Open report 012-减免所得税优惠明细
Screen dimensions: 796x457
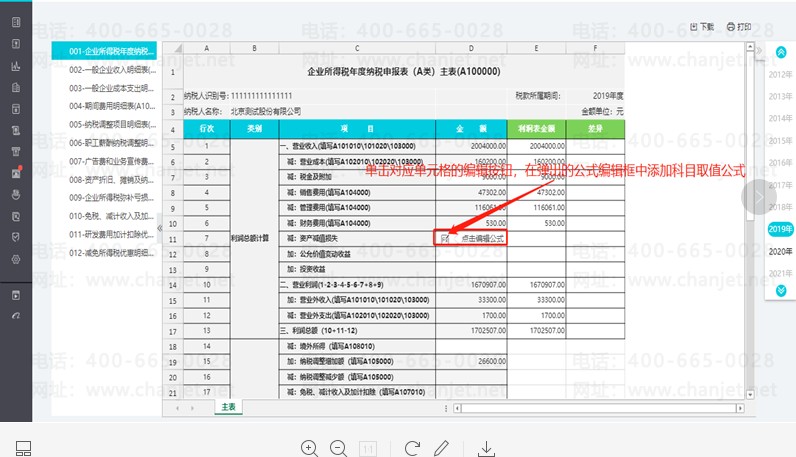111,252
